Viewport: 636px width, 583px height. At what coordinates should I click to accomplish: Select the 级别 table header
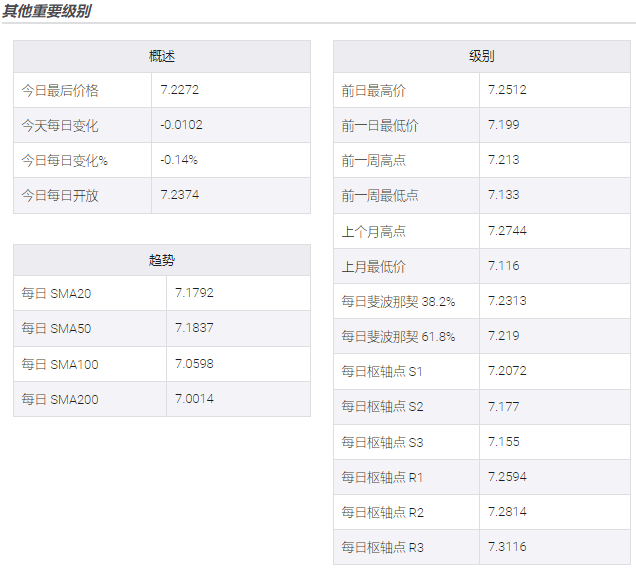[x=481, y=56]
